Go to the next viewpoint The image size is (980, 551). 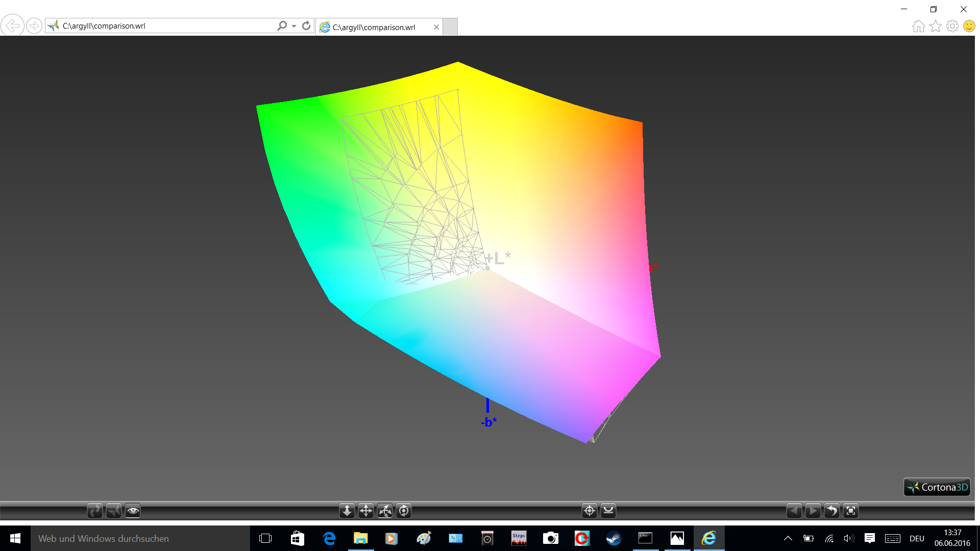point(813,511)
